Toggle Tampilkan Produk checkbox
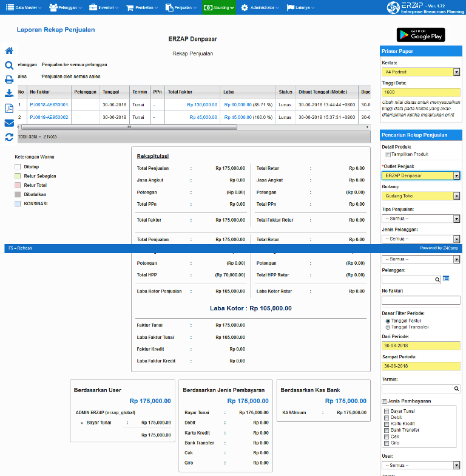 pos(387,154)
